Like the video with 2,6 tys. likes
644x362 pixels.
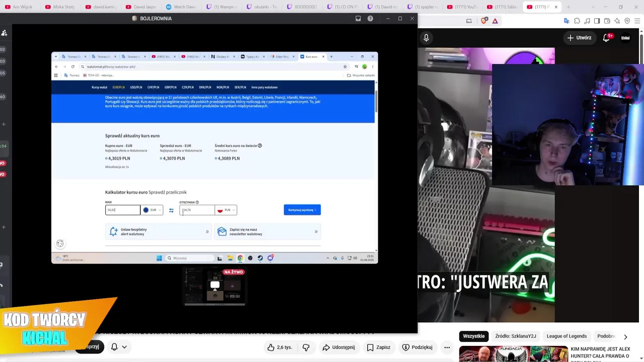coord(280,347)
